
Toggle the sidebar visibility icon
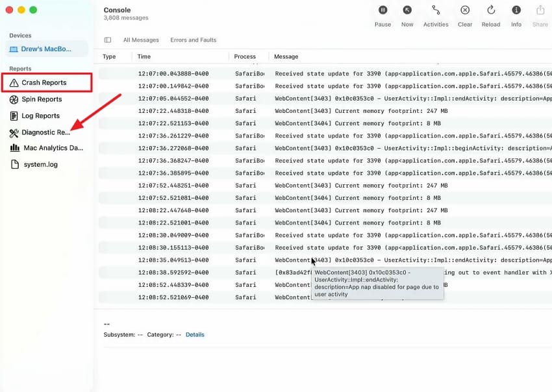tap(108, 40)
